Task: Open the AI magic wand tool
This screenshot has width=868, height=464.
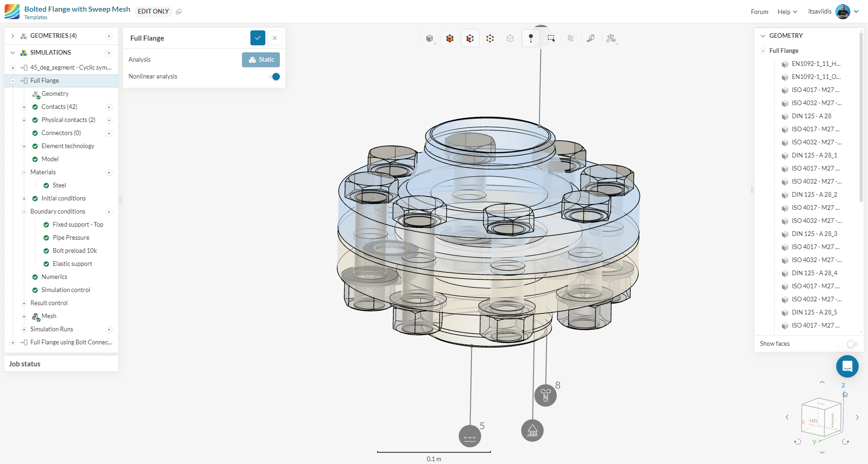Action: [x=611, y=38]
